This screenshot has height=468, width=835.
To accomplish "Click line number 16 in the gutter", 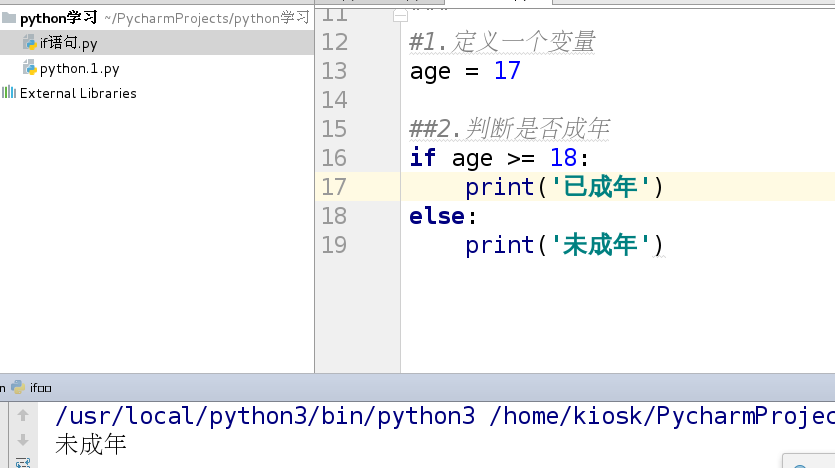I will 334,158.
